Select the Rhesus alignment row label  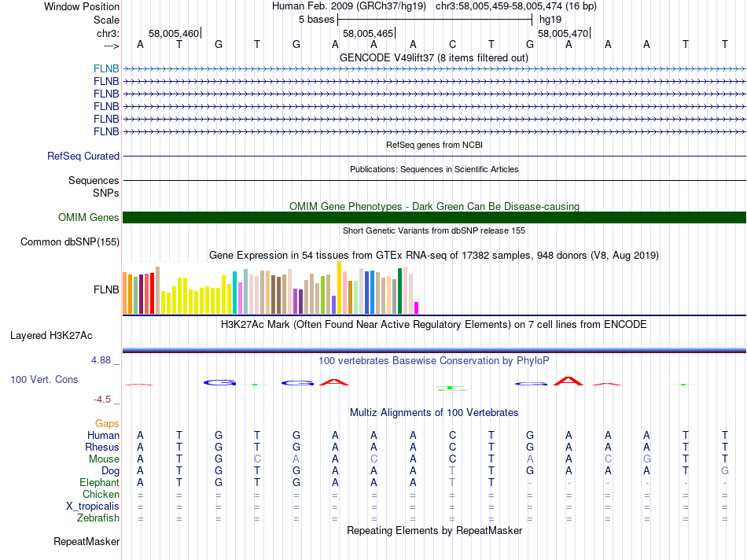click(x=102, y=447)
